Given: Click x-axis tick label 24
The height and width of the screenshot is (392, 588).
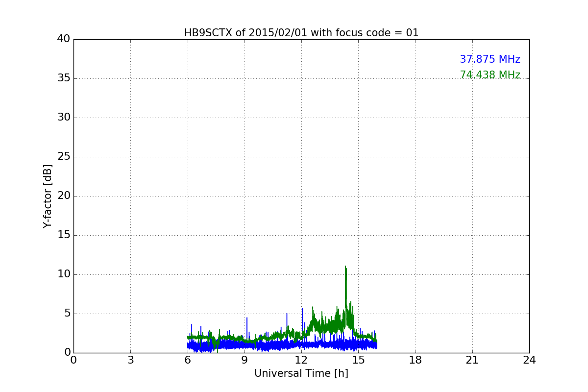Looking at the screenshot, I should click(x=529, y=360).
